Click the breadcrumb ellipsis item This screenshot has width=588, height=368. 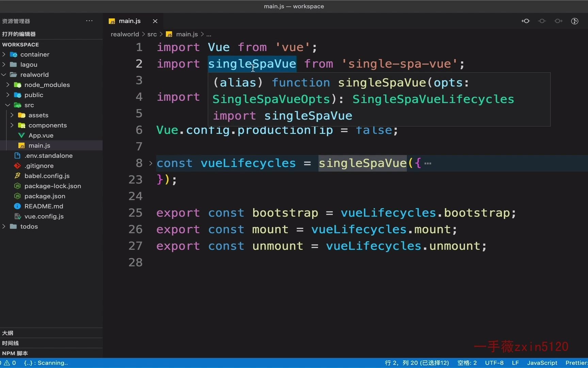(209, 34)
